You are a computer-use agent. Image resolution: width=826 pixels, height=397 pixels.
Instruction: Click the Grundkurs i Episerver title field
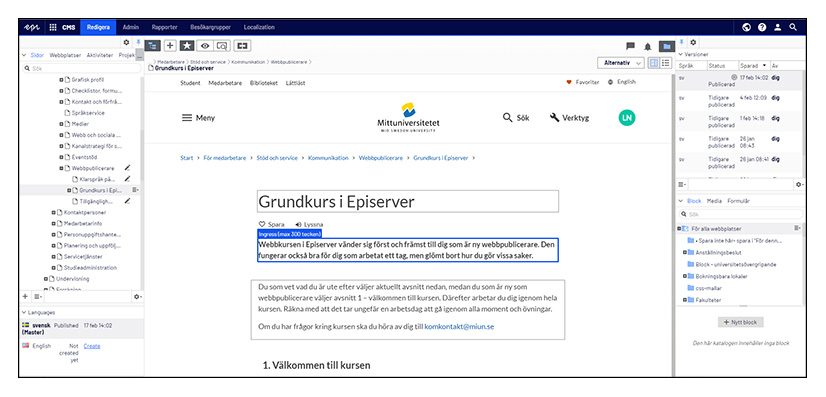pyautogui.click(x=408, y=202)
